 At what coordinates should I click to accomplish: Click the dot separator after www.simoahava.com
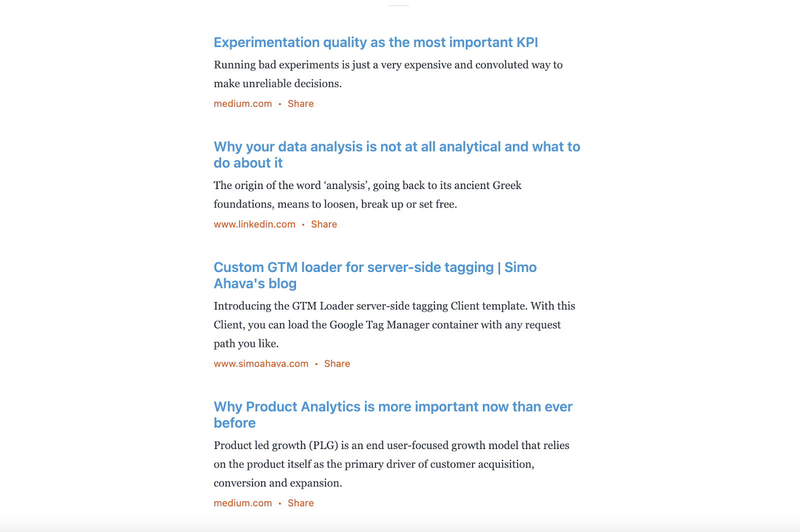point(316,364)
